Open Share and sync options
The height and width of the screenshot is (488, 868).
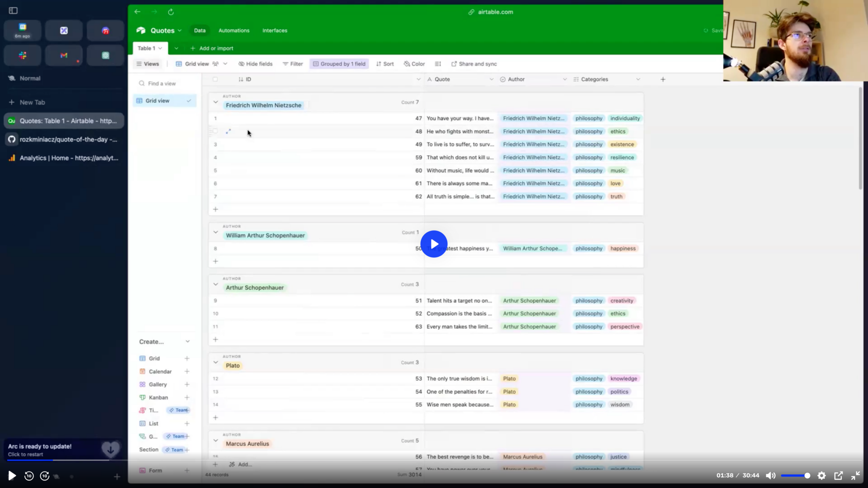tap(473, 64)
